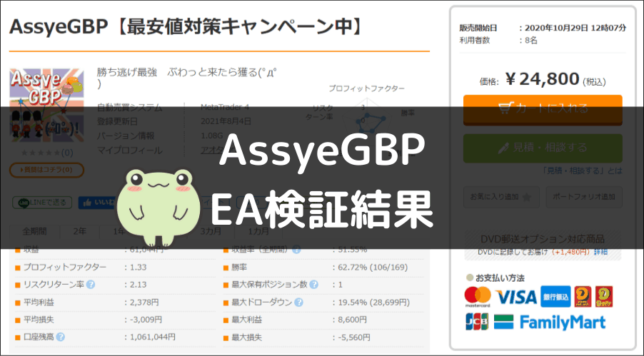
Task: Click the star icon on お気に入り追加
Action: point(526,198)
